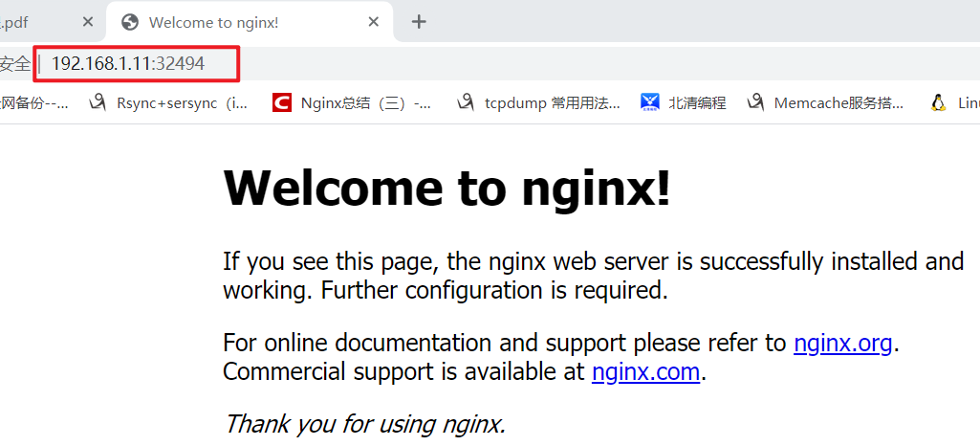Follow the nginx.com link
This screenshot has height=446, width=980.
645,372
